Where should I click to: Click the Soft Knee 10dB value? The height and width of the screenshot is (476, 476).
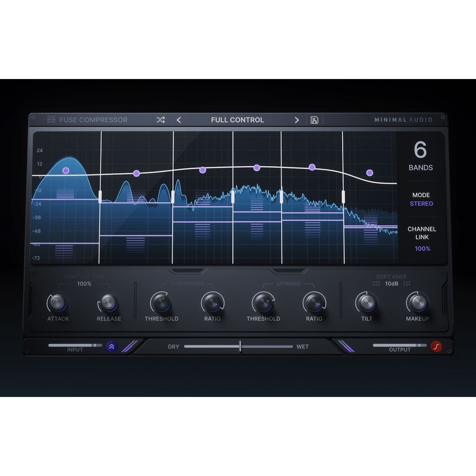click(x=391, y=284)
